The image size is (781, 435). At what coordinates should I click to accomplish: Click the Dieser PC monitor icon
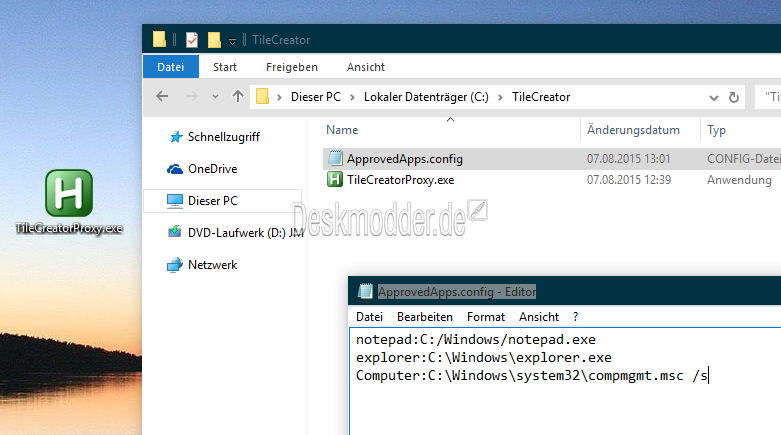(175, 201)
